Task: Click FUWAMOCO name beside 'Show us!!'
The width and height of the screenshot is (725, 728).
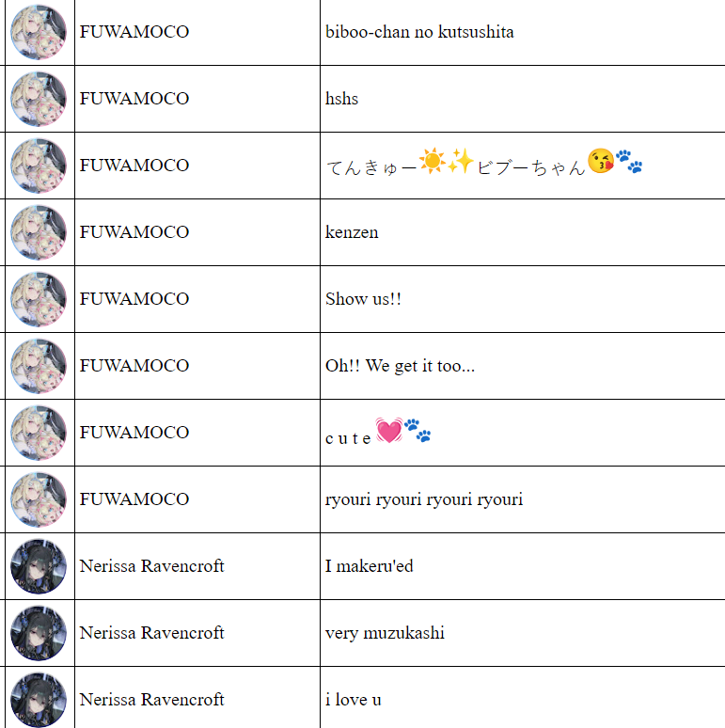Action: (x=134, y=298)
